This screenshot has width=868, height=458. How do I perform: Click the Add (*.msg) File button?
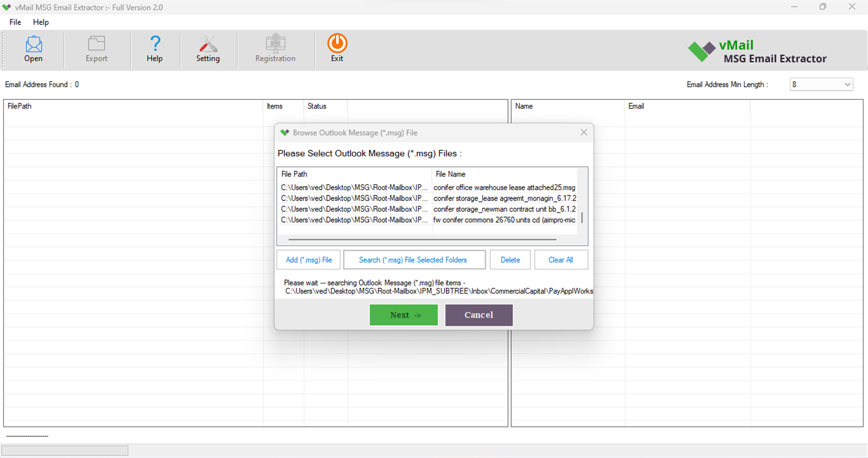309,260
